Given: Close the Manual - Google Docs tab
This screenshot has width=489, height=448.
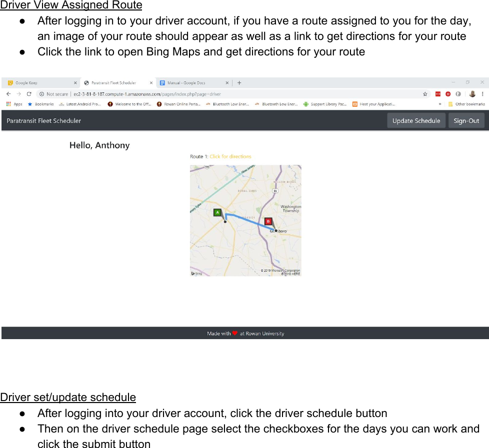Looking at the screenshot, I should pyautogui.click(x=227, y=83).
